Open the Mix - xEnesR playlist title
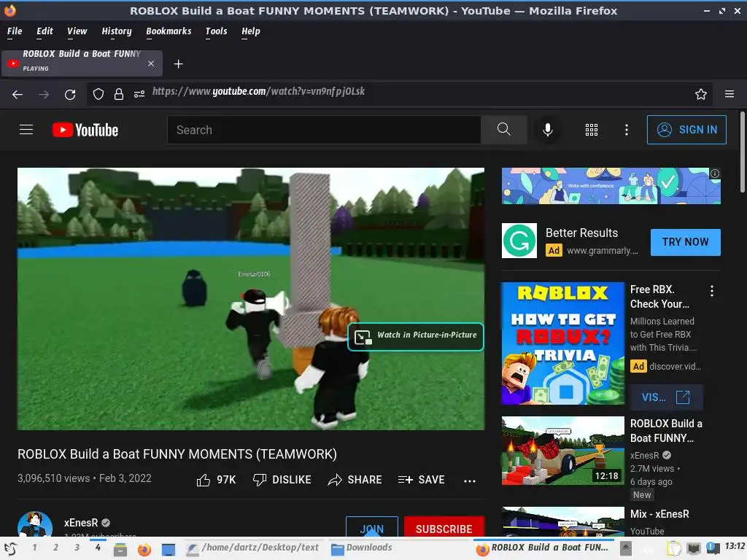The image size is (747, 560). 659,514
